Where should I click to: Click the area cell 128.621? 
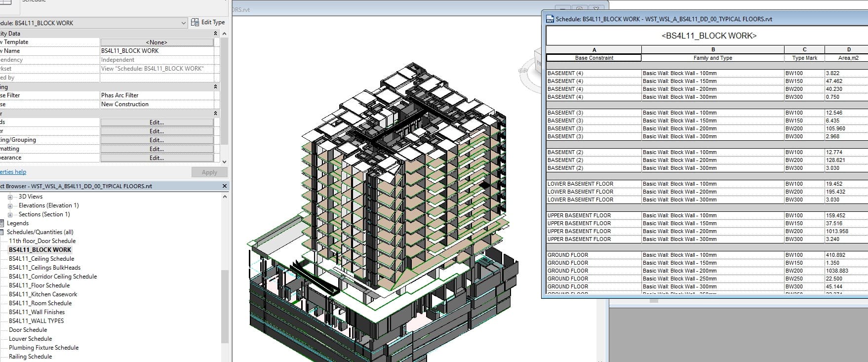(x=846, y=161)
